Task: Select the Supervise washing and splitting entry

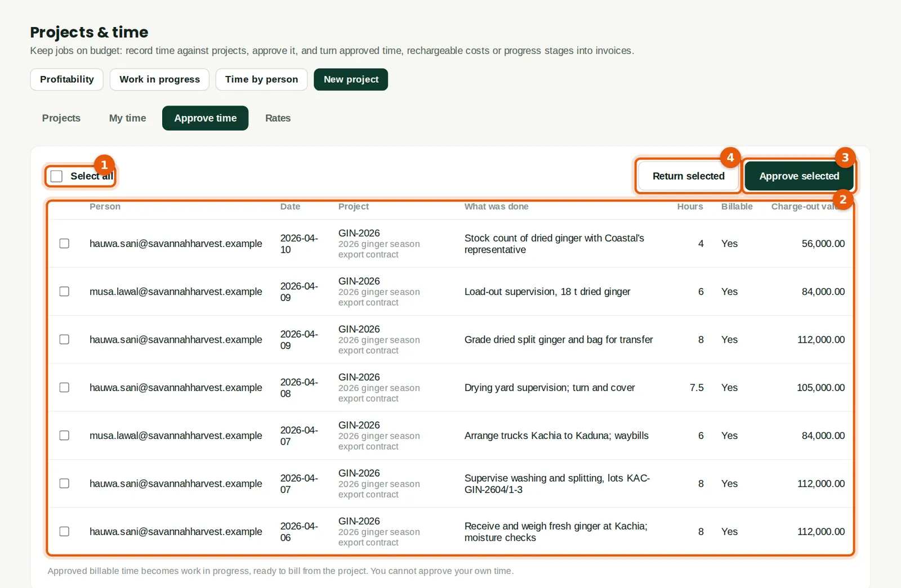Action: click(x=64, y=483)
